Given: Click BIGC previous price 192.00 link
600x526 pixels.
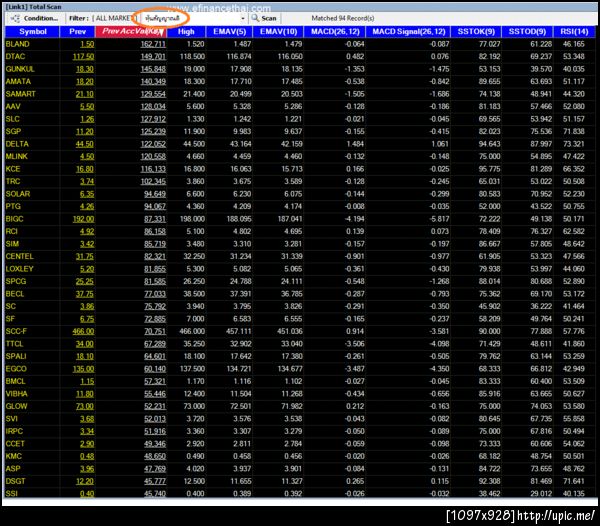Looking at the screenshot, I should click(x=83, y=219).
